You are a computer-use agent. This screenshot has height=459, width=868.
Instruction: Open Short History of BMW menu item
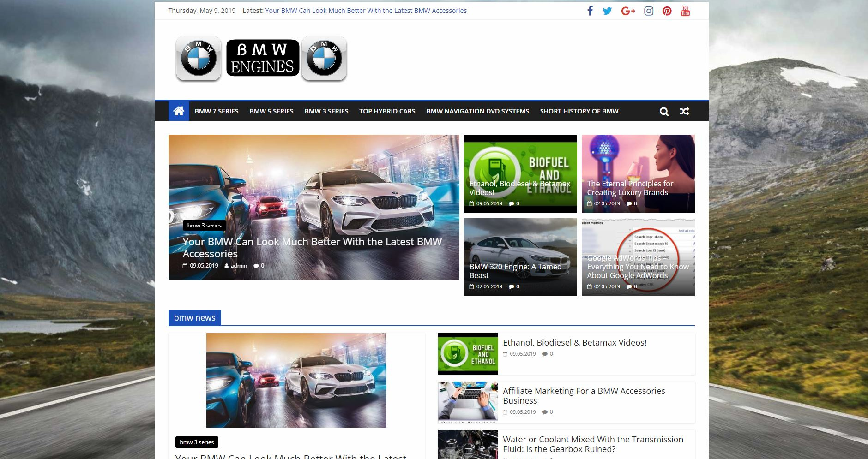tap(579, 111)
